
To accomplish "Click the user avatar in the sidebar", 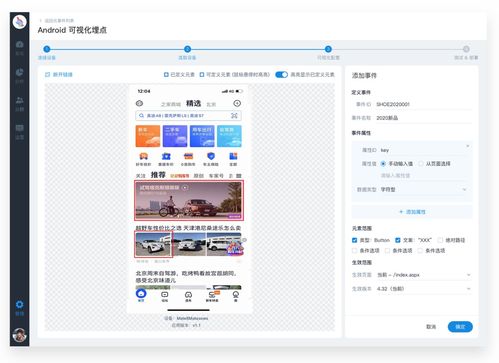I will (x=19, y=335).
